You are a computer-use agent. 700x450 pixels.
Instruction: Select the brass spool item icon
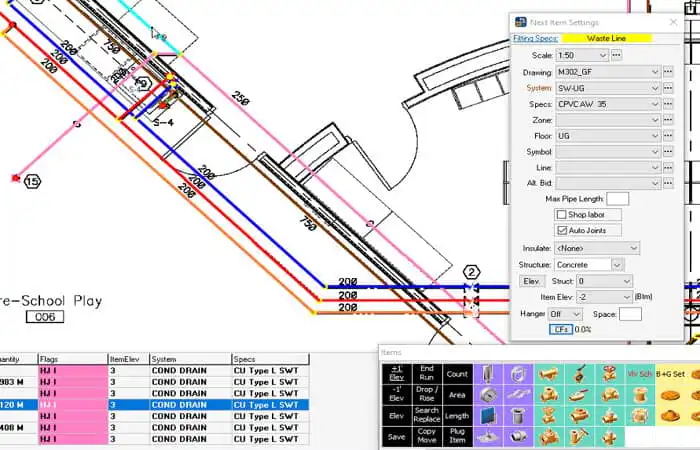639,395
